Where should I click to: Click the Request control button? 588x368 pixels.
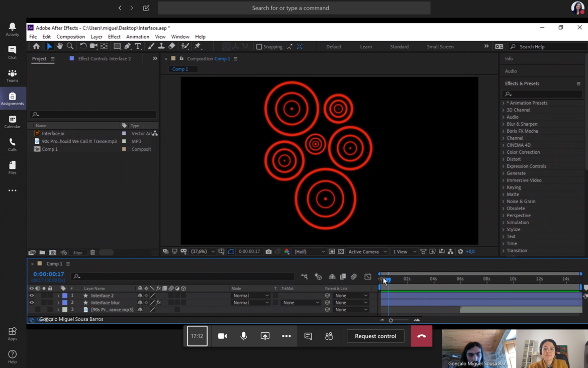point(375,336)
